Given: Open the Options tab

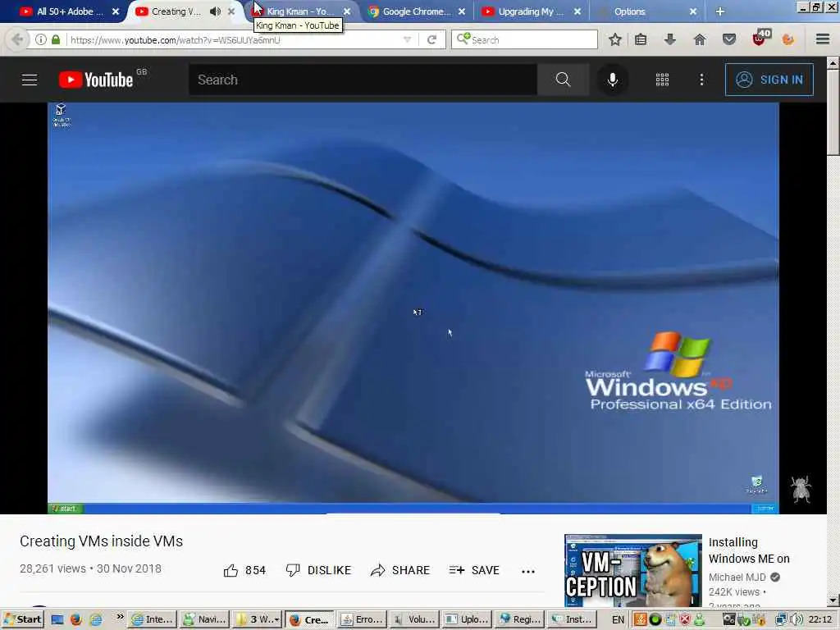Looking at the screenshot, I should click(x=629, y=11).
